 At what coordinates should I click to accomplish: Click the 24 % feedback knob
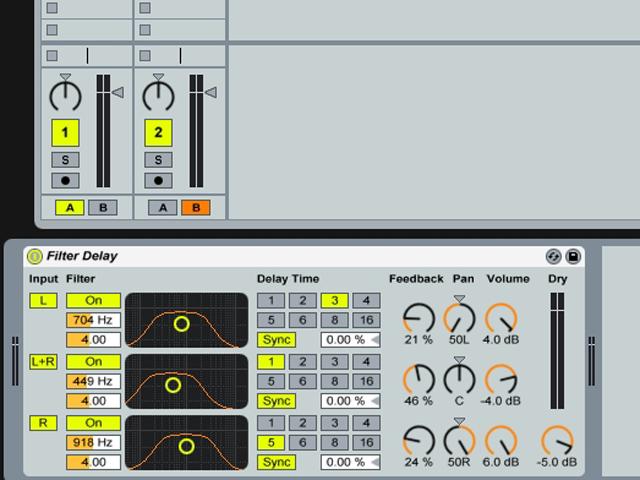coord(419,441)
